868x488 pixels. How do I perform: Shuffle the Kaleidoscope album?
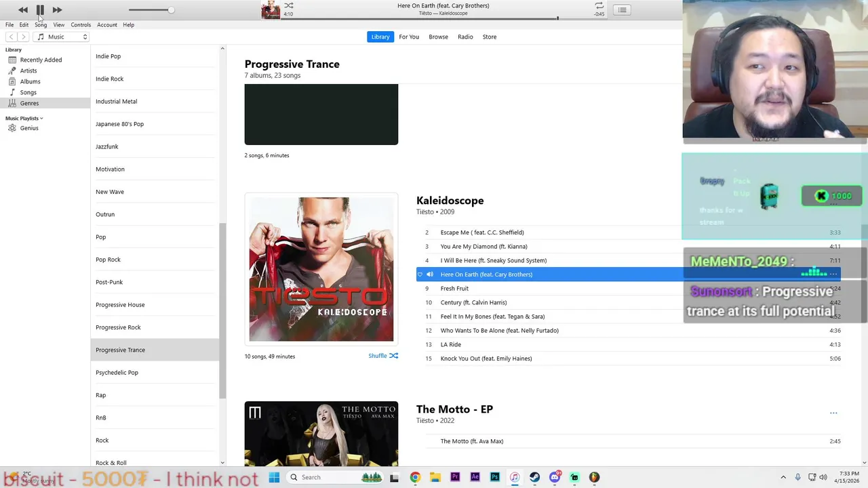pos(383,356)
